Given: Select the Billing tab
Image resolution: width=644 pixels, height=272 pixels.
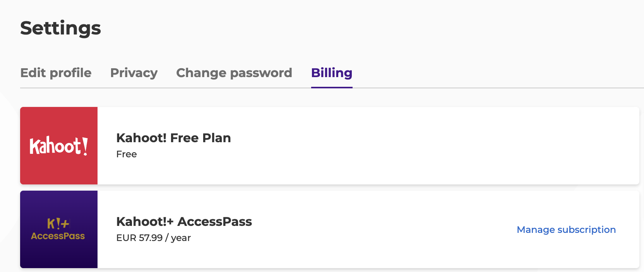Looking at the screenshot, I should 332,73.
